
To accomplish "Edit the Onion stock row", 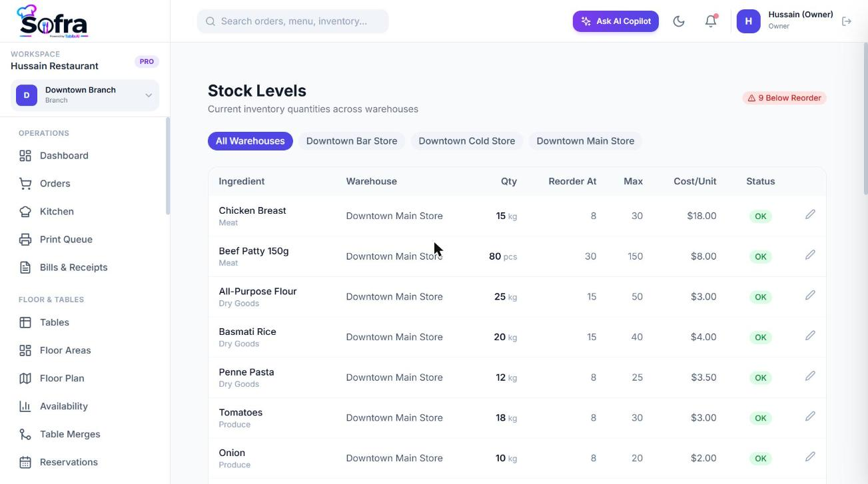I will 810,457.
